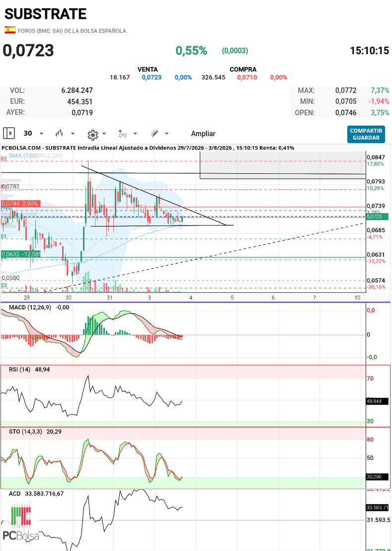Click the green 0,0723 axis price marker
The width and height of the screenshot is (392, 551).
pyautogui.click(x=378, y=217)
